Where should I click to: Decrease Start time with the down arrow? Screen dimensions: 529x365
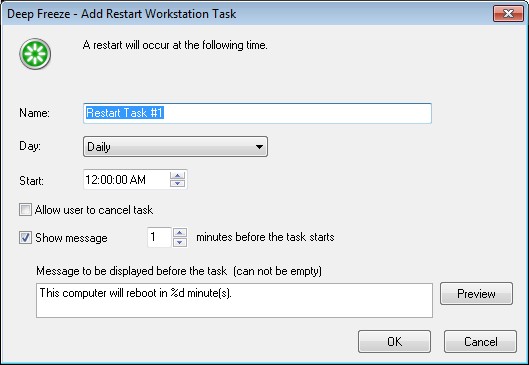pos(177,183)
